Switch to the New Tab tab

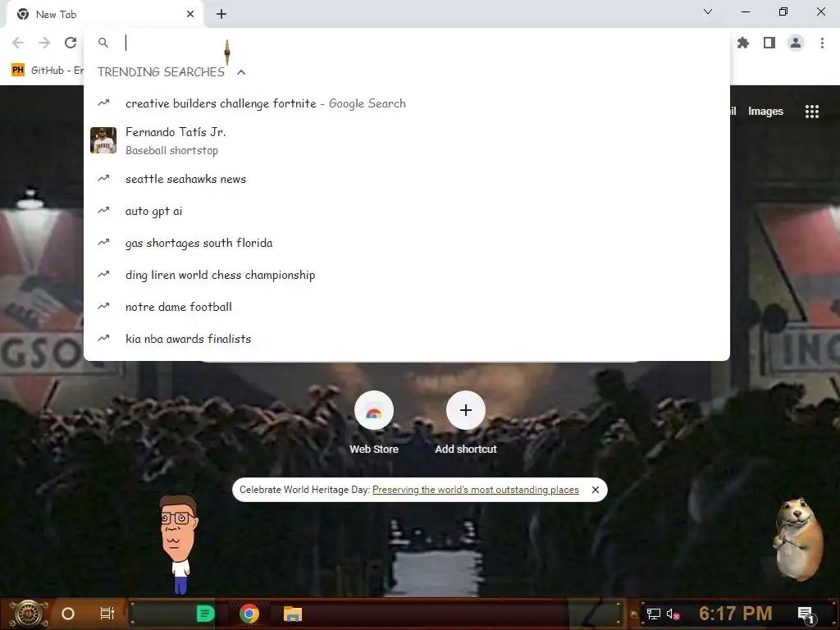coord(104,15)
